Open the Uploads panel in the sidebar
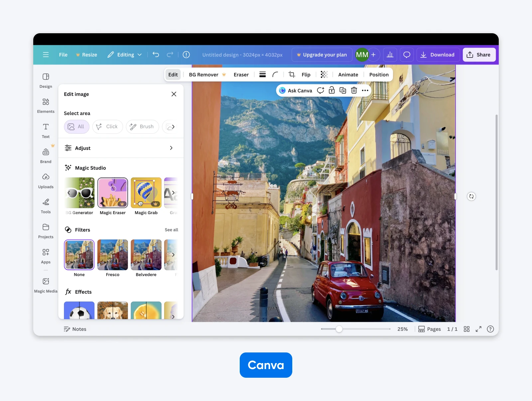 (46, 181)
